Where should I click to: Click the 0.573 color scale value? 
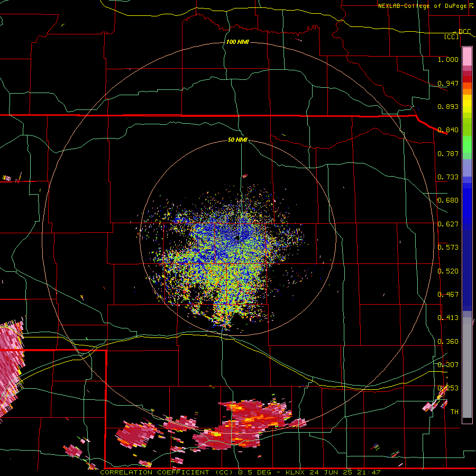coord(448,248)
